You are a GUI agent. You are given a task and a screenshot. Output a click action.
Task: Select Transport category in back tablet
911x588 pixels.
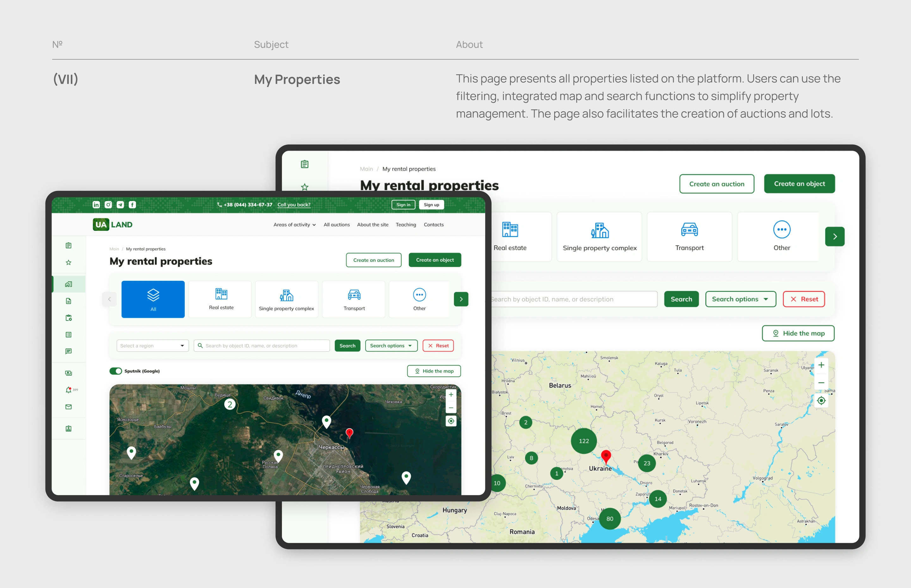[690, 237]
